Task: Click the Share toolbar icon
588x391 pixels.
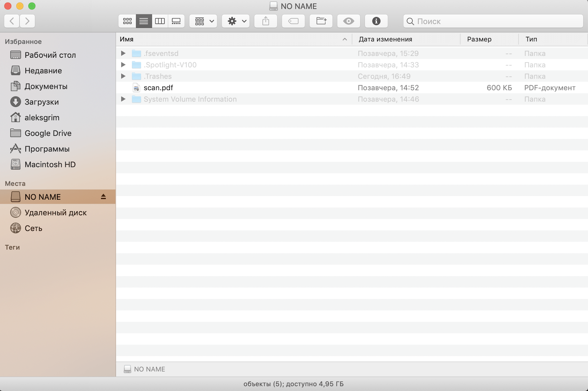Action: point(266,21)
